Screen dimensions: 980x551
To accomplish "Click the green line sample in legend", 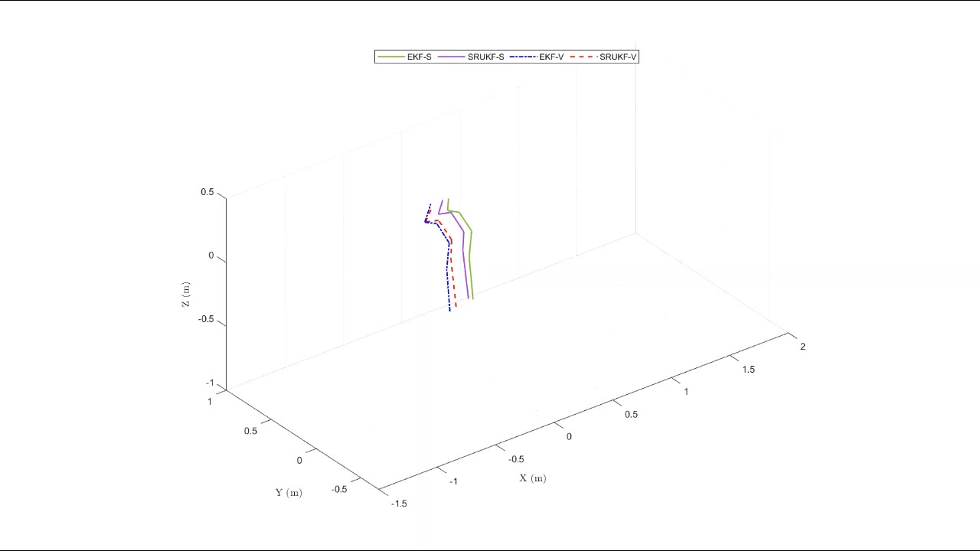I will (x=390, y=57).
